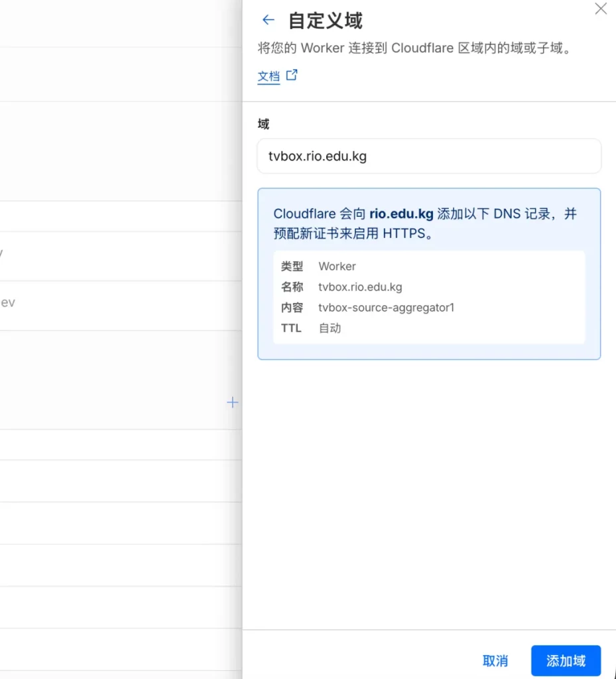Select the bold rio.edu.kg text
This screenshot has width=616, height=679.
401,214
